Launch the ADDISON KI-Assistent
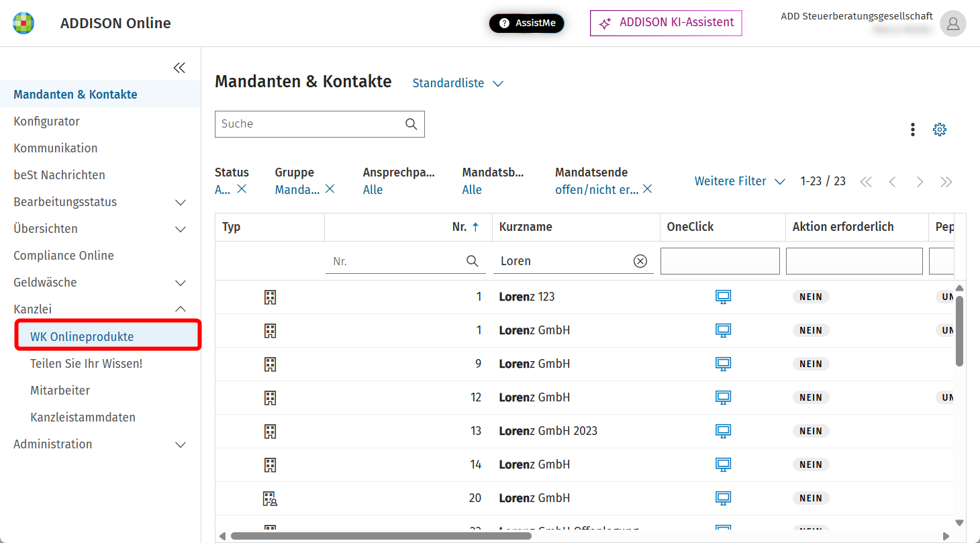This screenshot has height=543, width=980. tap(666, 23)
